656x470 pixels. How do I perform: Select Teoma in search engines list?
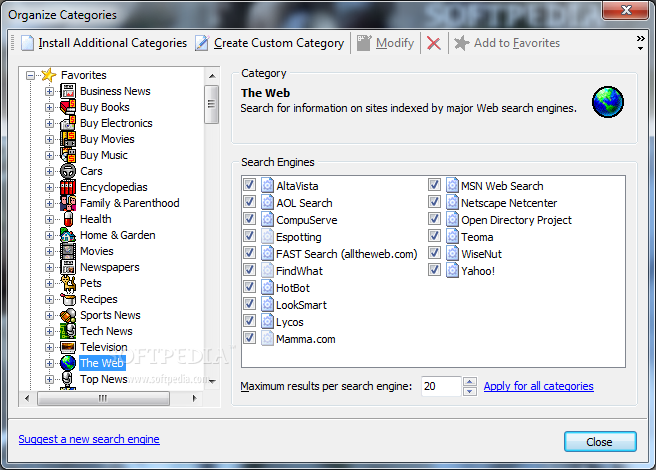click(x=477, y=237)
